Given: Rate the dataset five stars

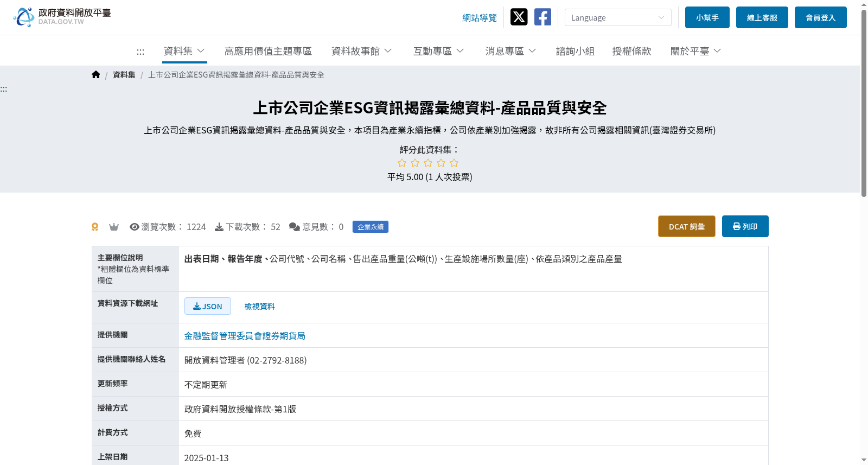Looking at the screenshot, I should tap(454, 163).
